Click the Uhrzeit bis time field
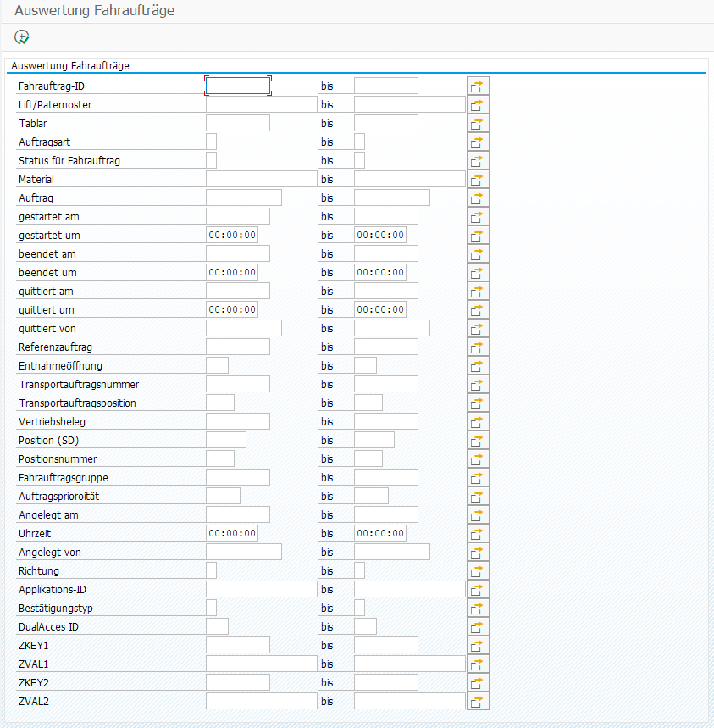This screenshot has width=714, height=728. point(379,533)
